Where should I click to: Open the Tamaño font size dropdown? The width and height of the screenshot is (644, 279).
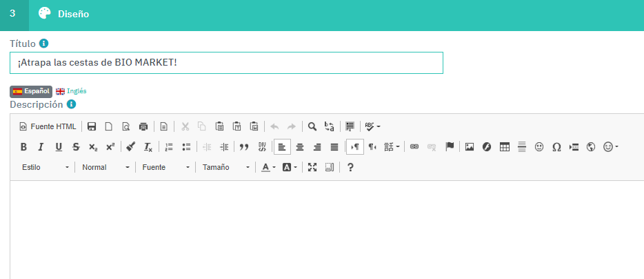coord(225,168)
